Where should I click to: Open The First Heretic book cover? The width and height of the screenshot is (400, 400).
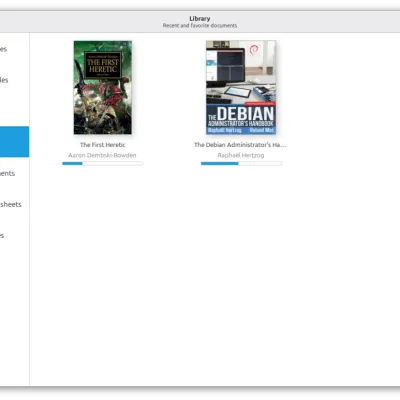click(103, 87)
